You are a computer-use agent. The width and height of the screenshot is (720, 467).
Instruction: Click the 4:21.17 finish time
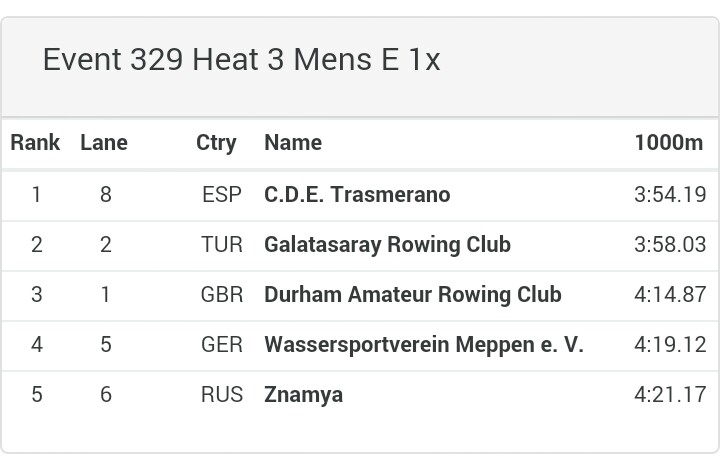click(x=670, y=395)
